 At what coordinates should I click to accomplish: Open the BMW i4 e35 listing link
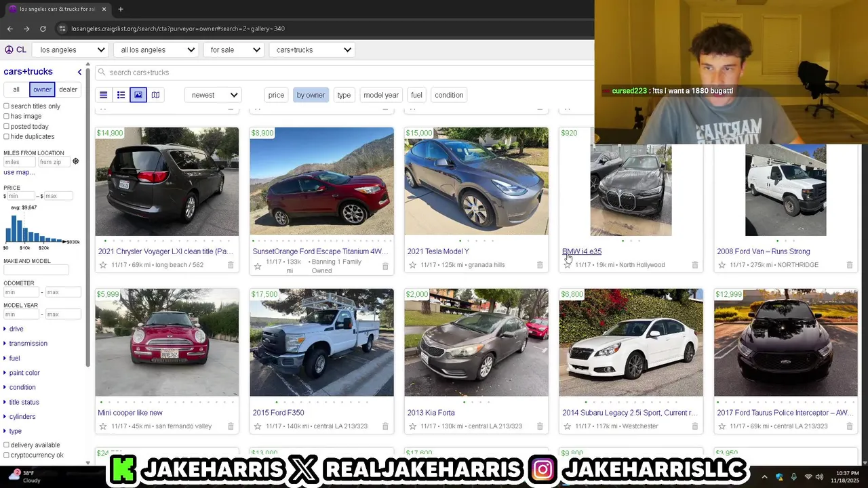(x=582, y=251)
